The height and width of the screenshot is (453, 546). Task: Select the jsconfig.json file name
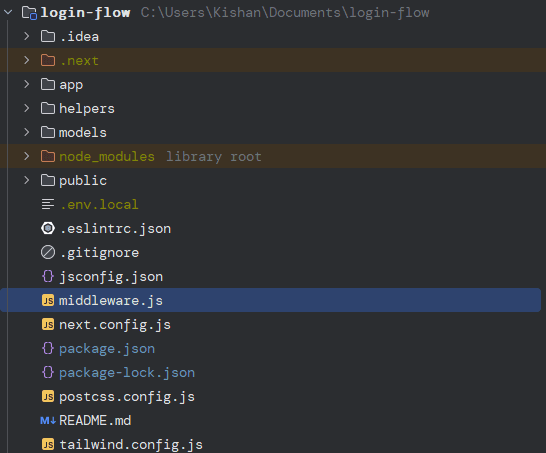point(111,277)
